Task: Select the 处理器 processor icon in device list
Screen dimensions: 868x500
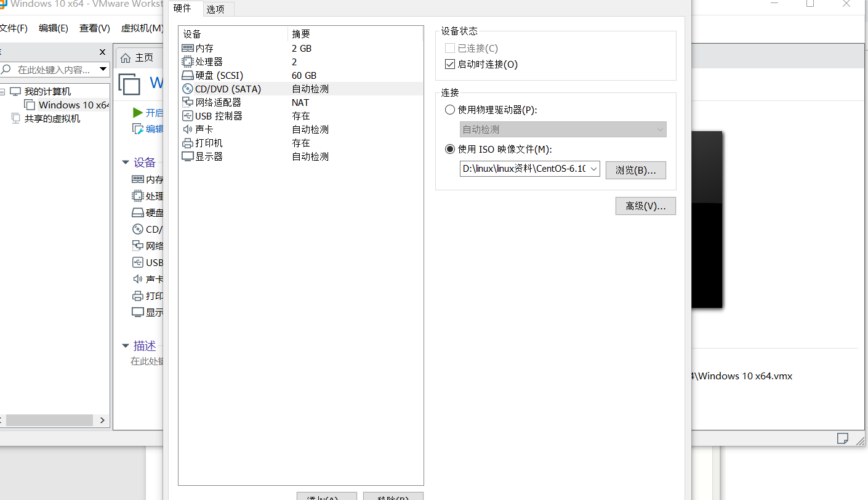Action: [188, 62]
